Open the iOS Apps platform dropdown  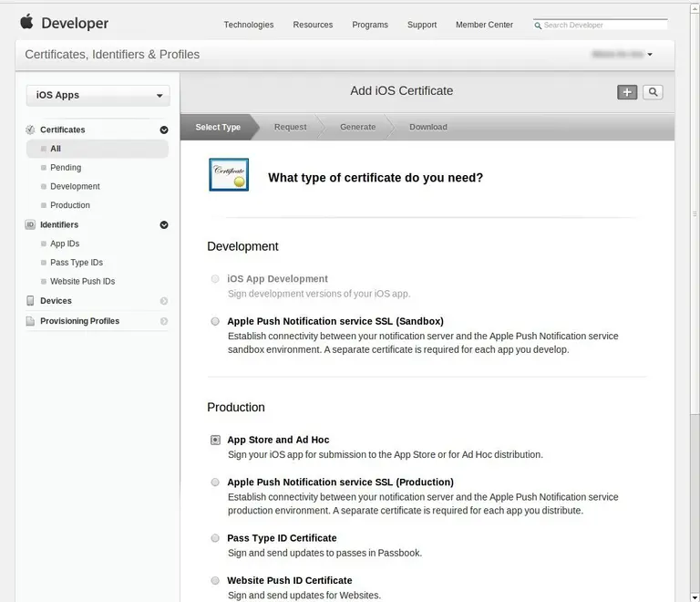click(98, 96)
